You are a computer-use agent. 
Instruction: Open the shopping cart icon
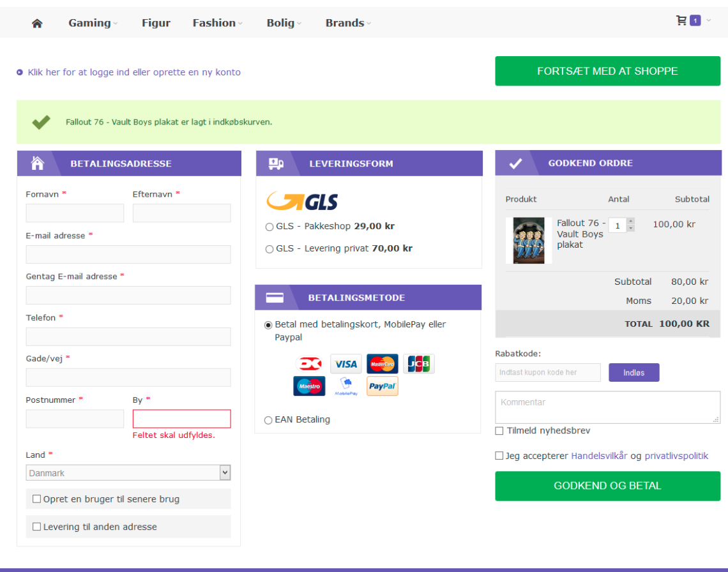click(681, 20)
